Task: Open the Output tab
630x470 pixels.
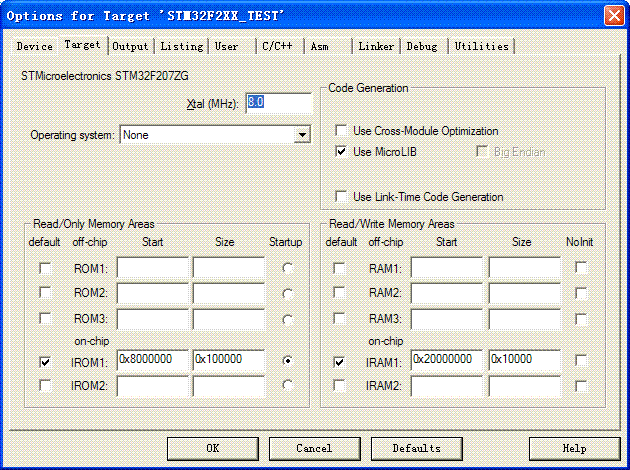Action: (x=130, y=46)
